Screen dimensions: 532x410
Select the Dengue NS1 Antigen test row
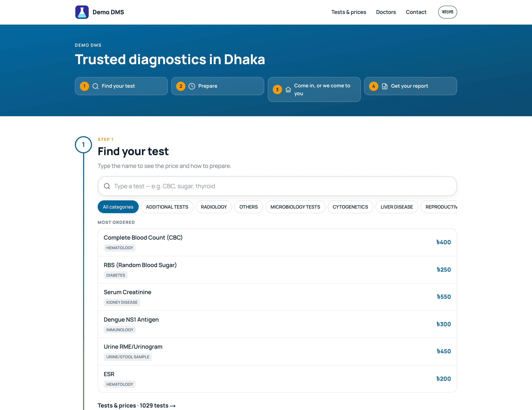(277, 324)
